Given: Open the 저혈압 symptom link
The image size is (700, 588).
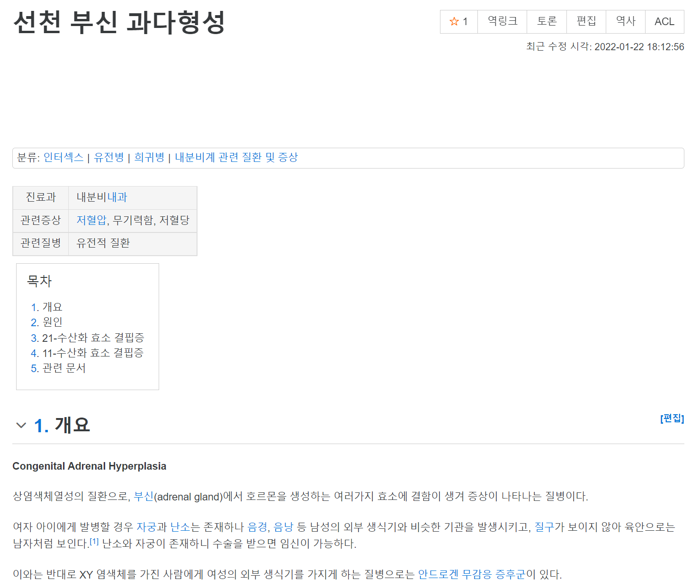Looking at the screenshot, I should click(x=91, y=220).
